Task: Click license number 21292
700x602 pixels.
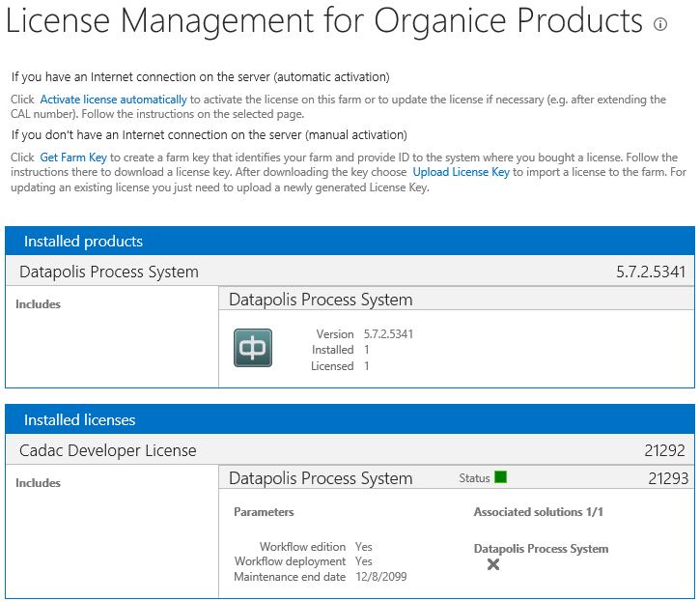Action: pos(664,450)
